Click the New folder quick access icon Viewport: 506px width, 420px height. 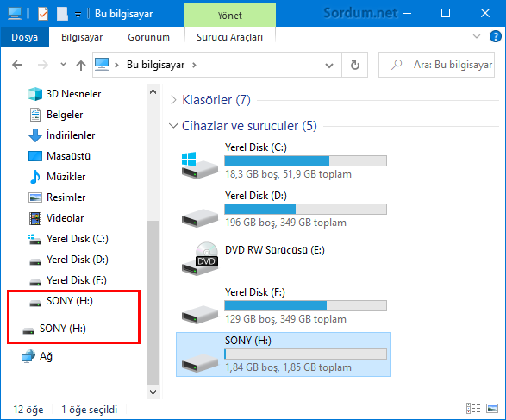point(62,14)
